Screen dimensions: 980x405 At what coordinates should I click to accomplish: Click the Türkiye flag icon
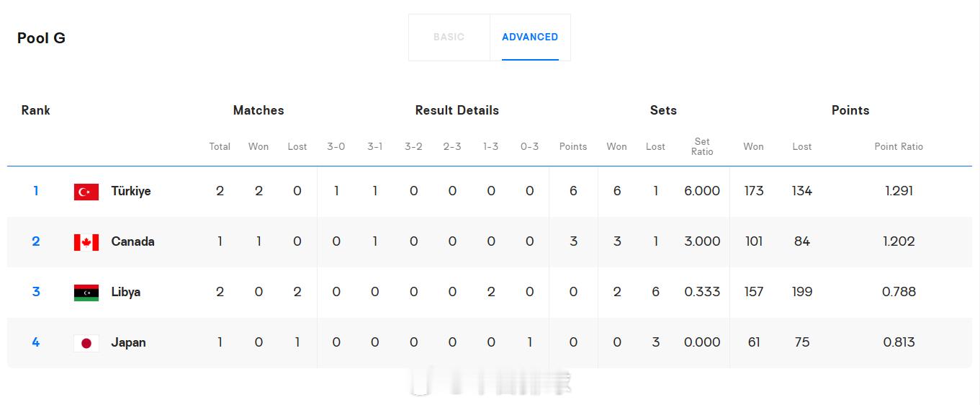pyautogui.click(x=86, y=192)
